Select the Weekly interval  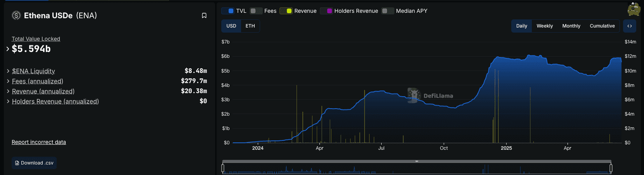click(x=545, y=26)
